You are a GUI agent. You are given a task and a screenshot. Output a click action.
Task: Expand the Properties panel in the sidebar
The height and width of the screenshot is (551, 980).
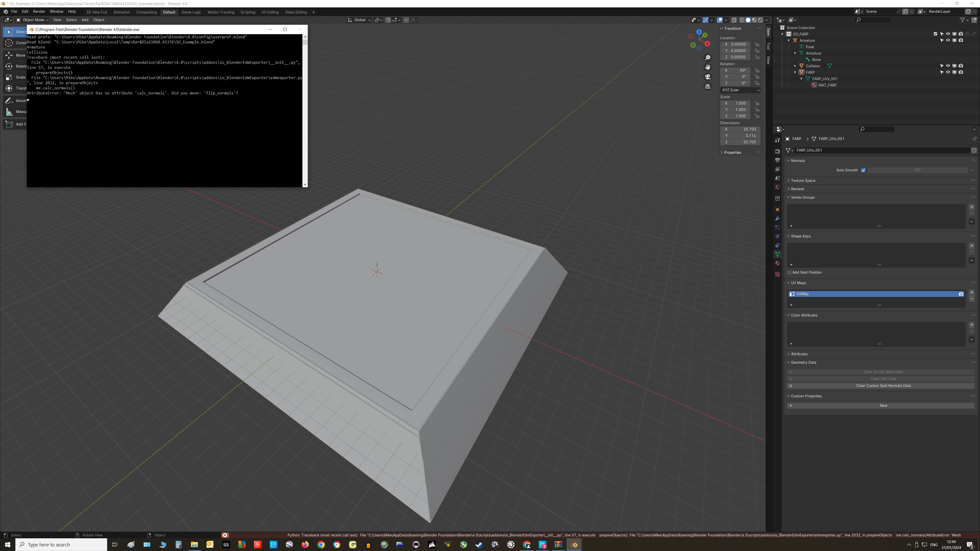[732, 153]
